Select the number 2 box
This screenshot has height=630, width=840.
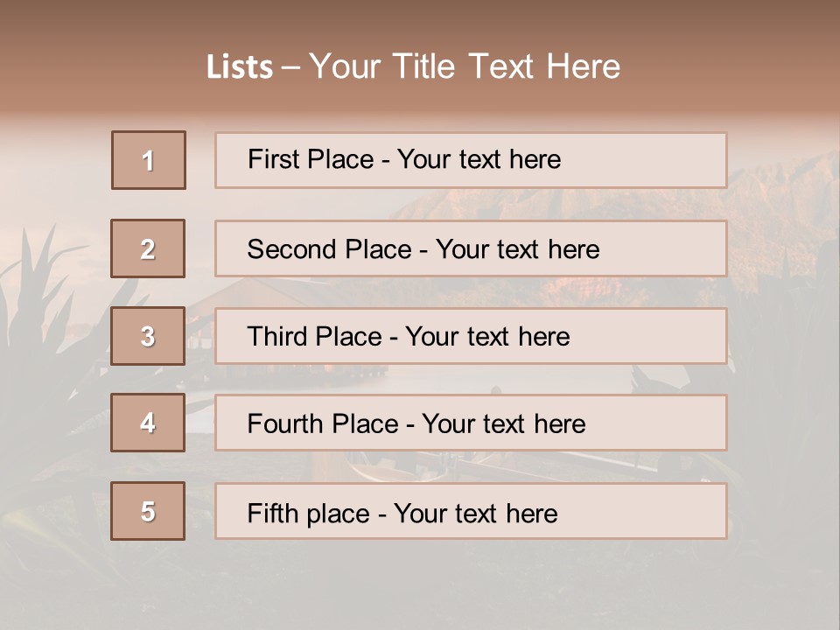click(148, 248)
